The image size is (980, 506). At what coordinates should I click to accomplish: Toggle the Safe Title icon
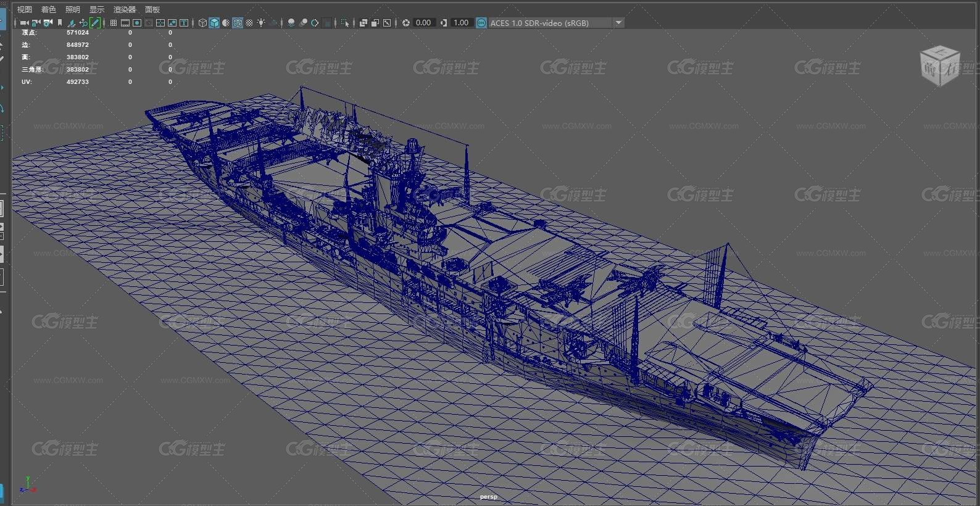[184, 23]
